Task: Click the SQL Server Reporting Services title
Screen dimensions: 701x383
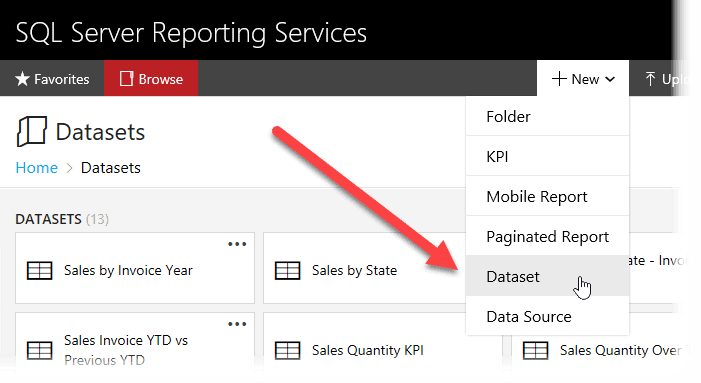Action: coord(191,33)
